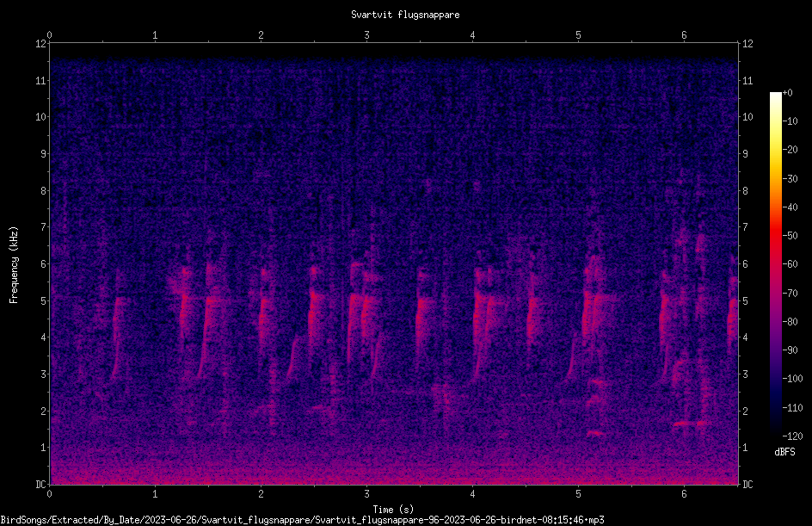Click '8' on the right frequency axis
Viewport: 812px width, 526px height.
click(745, 191)
